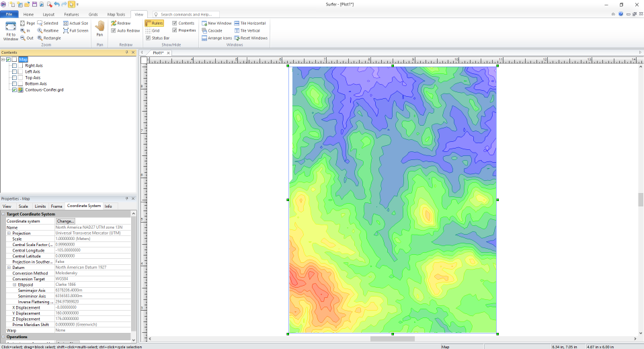Activate the Zoom In tool

(25, 31)
